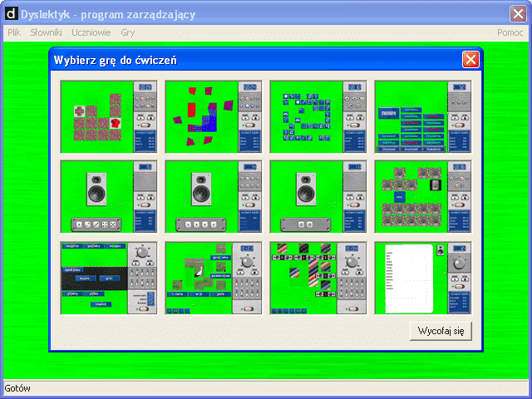Screen dimensions: 532x399
Task: Open the Słowniki menu
Action: coord(47,32)
